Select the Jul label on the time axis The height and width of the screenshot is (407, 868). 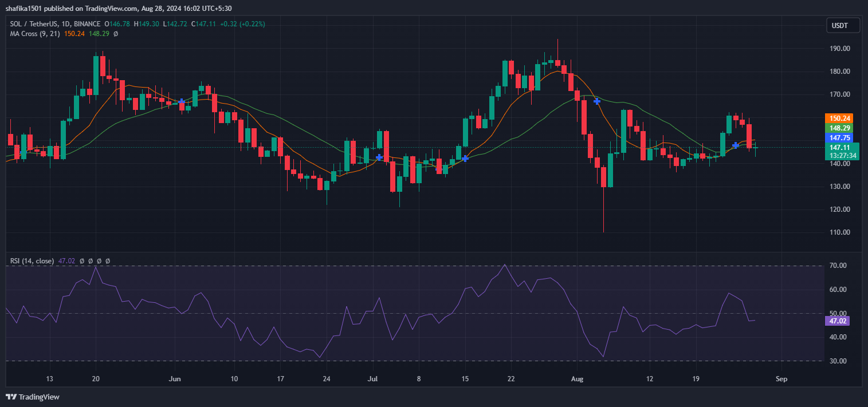coord(372,379)
